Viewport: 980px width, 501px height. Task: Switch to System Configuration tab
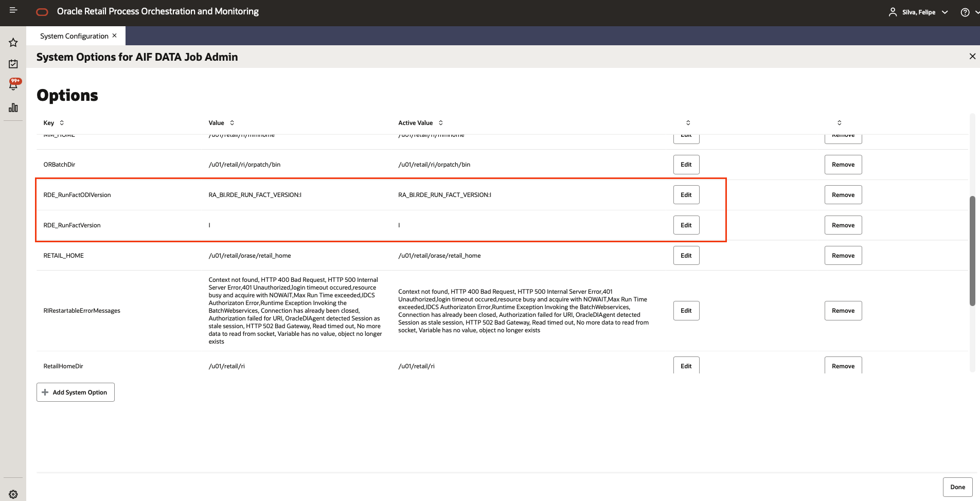pos(74,36)
